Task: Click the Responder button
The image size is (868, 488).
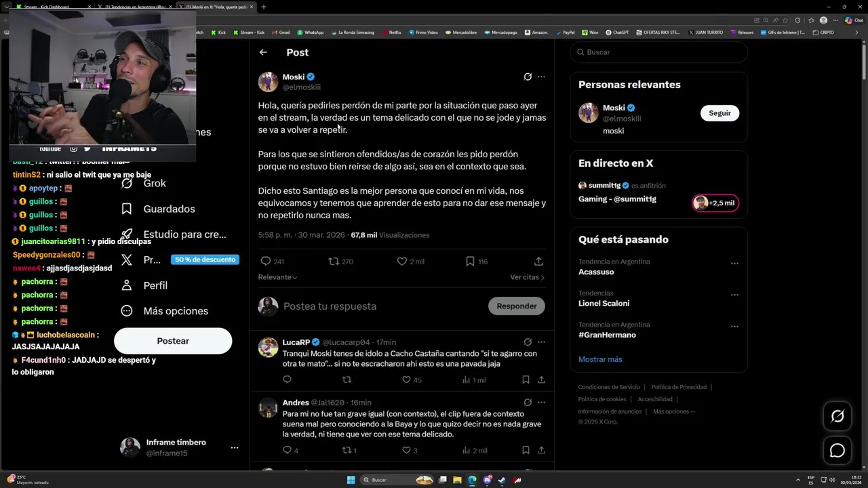Action: (x=516, y=306)
